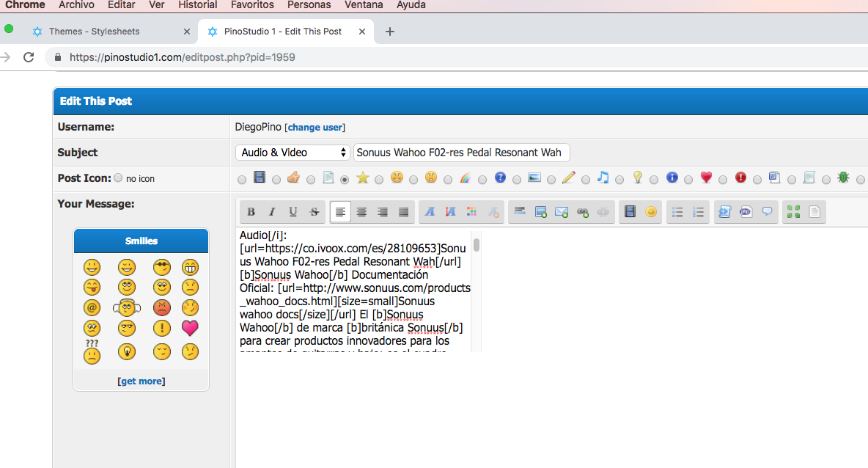
Task: Open the Ventana menu
Action: tap(364, 5)
